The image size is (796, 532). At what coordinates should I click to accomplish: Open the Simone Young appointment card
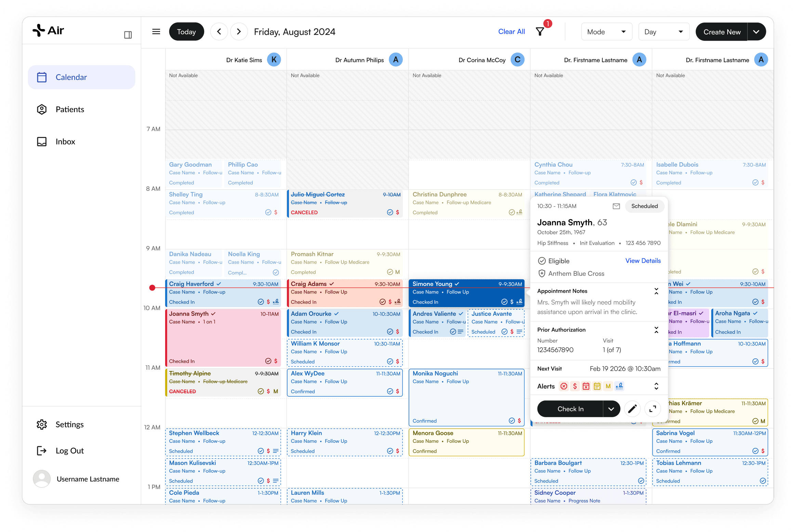pos(466,293)
